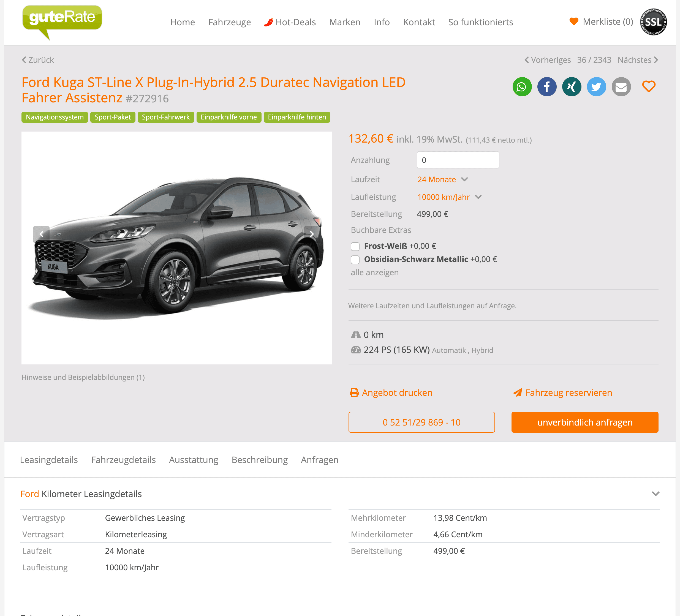Click the orange heart Merkliste icon
680x616 pixels.
[x=574, y=21]
